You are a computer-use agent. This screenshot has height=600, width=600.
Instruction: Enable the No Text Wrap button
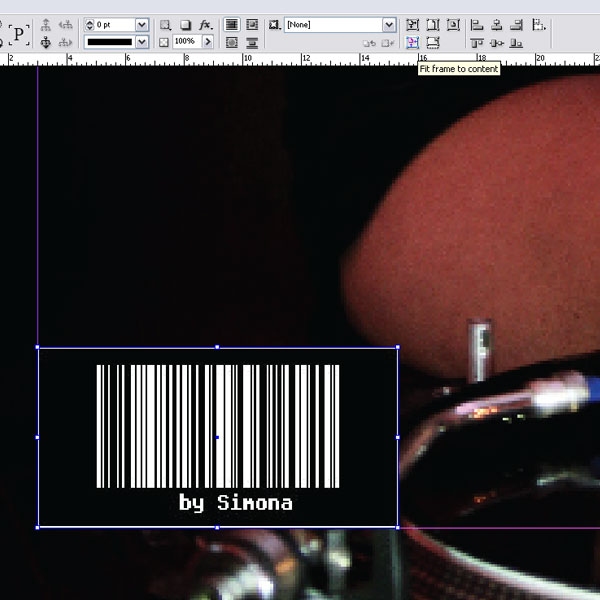pyautogui.click(x=232, y=24)
